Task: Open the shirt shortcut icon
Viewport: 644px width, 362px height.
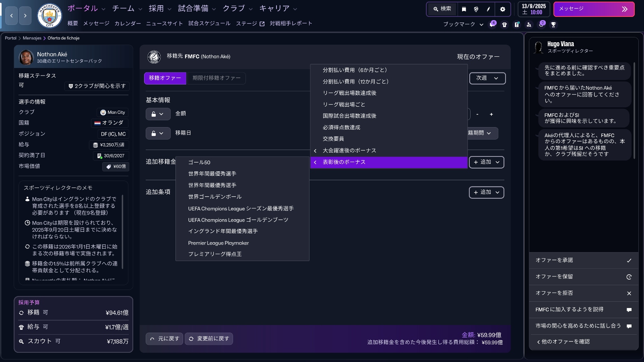Action: 504,25
